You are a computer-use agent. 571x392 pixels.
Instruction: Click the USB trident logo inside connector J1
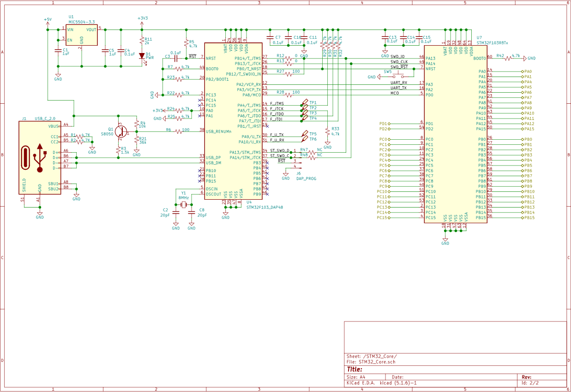tap(40, 158)
